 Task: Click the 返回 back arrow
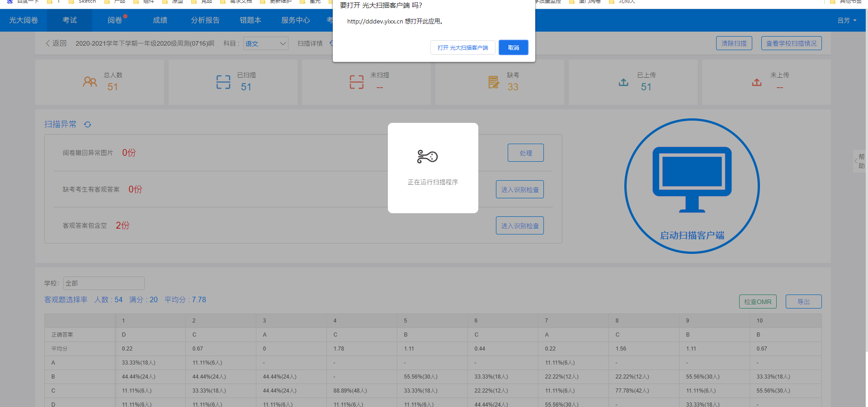click(48, 43)
